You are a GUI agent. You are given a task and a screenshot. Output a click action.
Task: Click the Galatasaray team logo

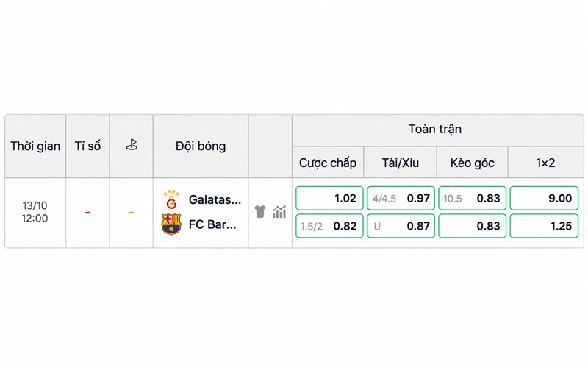(x=171, y=199)
